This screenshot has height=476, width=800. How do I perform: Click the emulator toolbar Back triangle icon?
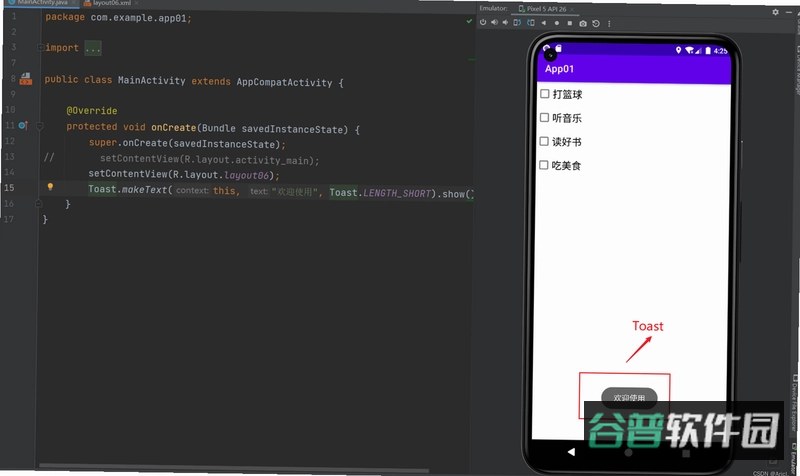(544, 23)
